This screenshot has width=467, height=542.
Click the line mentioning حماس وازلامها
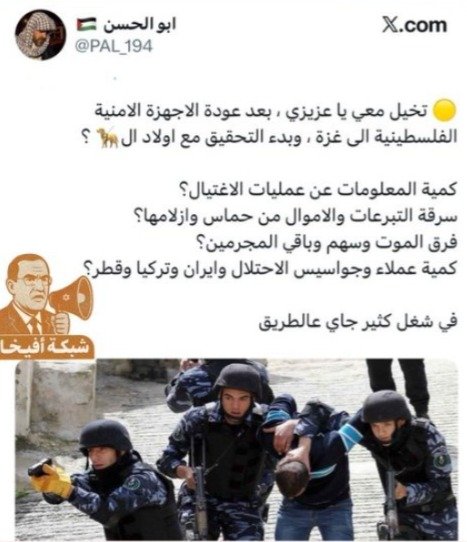295,216
